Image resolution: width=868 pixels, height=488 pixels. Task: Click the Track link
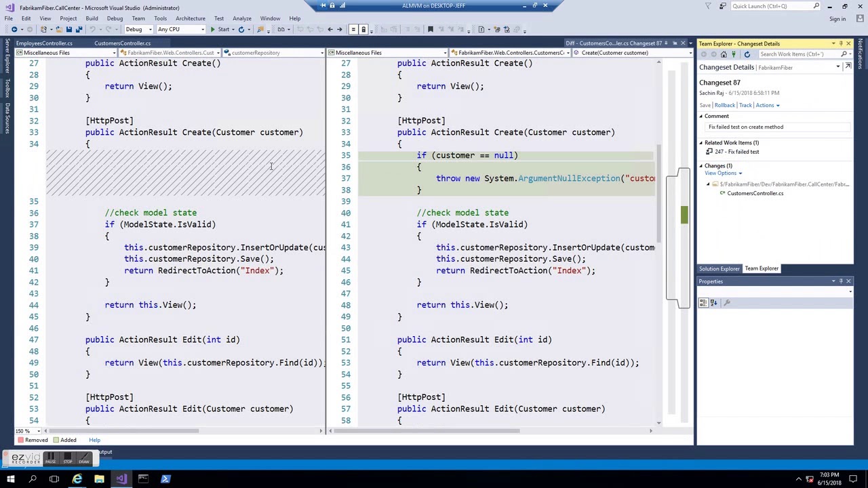point(745,105)
